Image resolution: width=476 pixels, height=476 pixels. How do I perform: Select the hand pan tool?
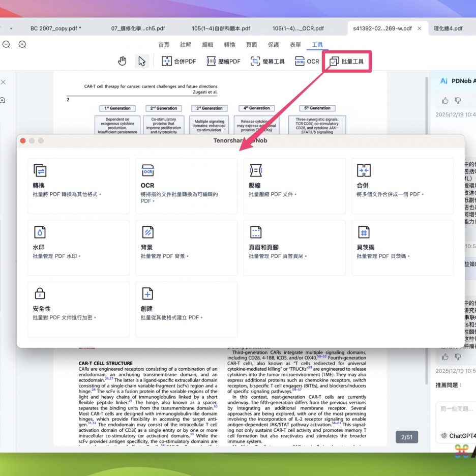[122, 62]
